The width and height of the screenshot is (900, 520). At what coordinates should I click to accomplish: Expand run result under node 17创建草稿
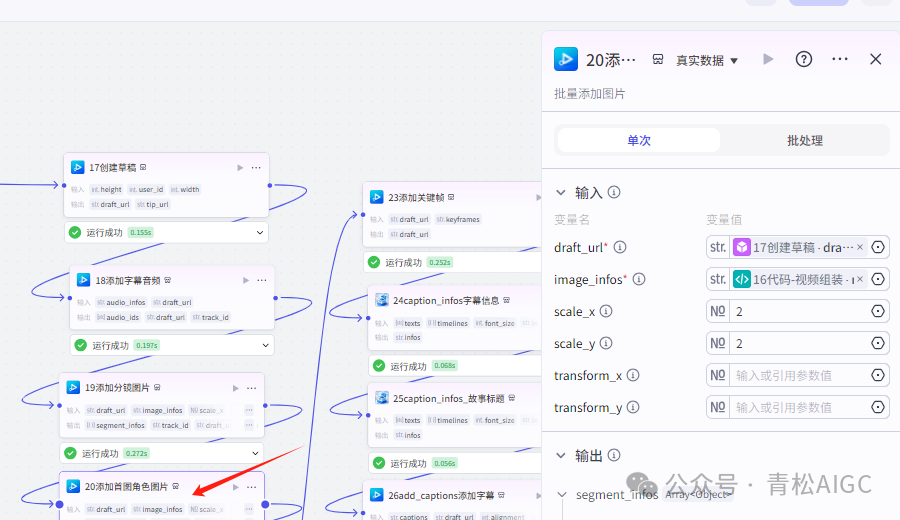260,232
